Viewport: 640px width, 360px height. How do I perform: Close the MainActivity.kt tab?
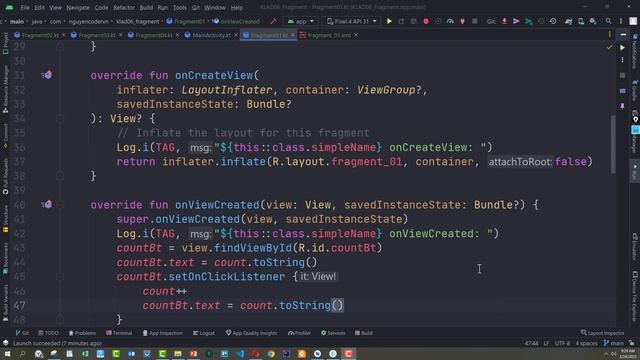236,35
